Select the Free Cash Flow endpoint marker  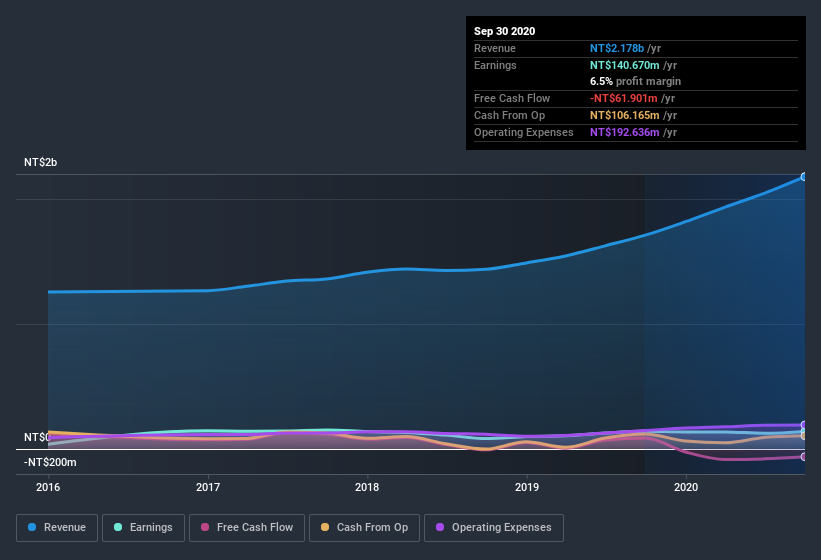tap(804, 457)
